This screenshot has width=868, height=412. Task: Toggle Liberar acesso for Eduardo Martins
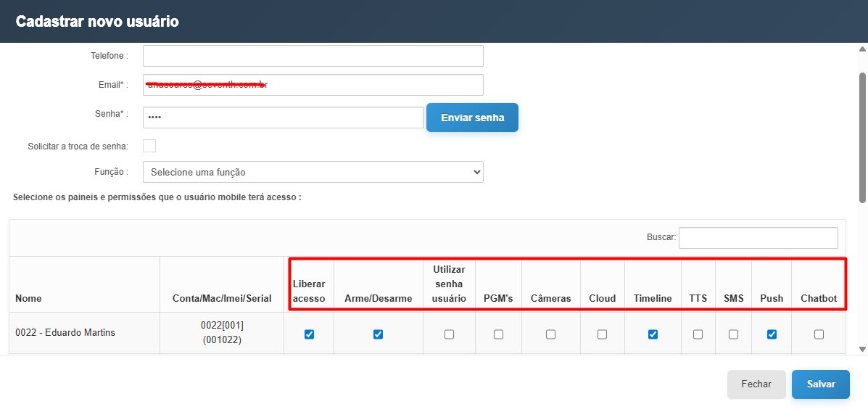point(310,334)
